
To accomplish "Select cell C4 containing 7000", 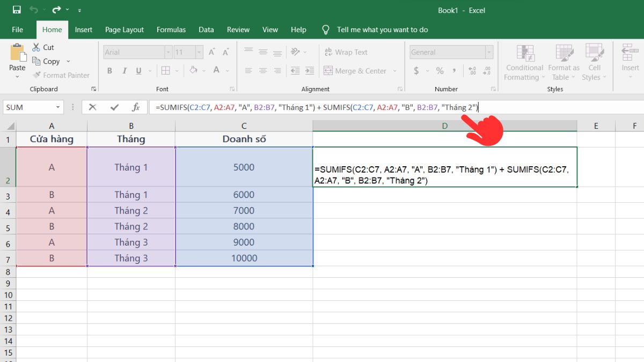I will tap(244, 211).
